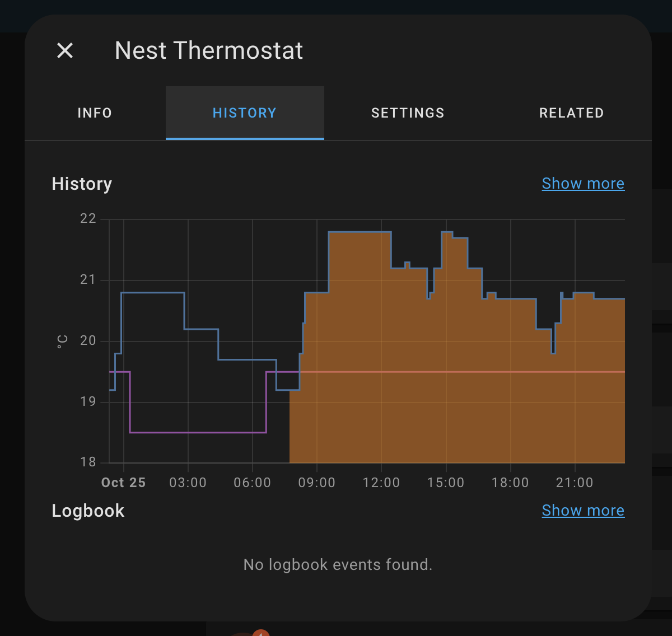This screenshot has width=672, height=636.
Task: Switch to the INFO tab
Action: click(x=95, y=113)
